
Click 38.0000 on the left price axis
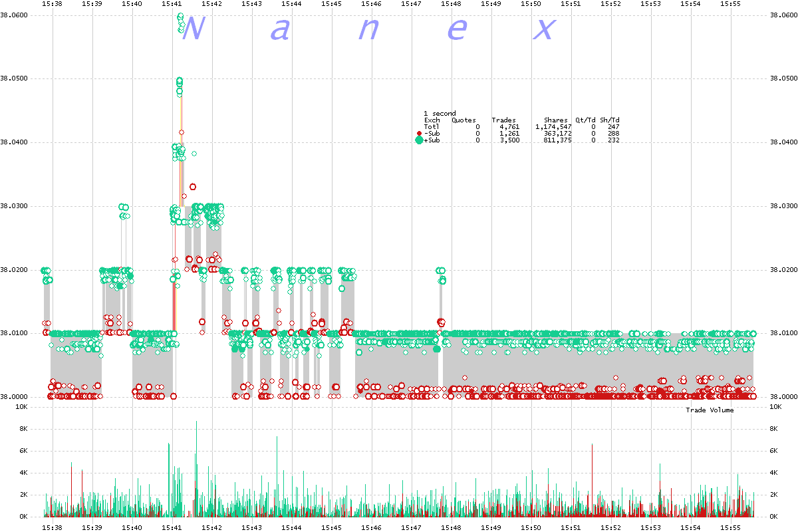[15, 397]
